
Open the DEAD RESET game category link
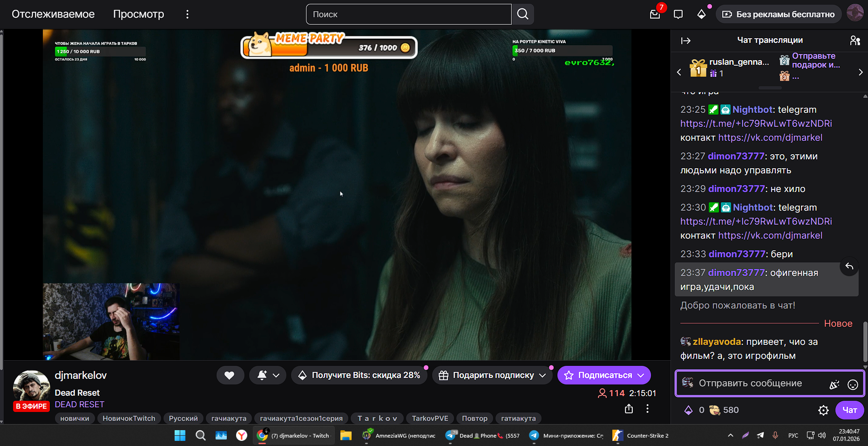point(80,405)
